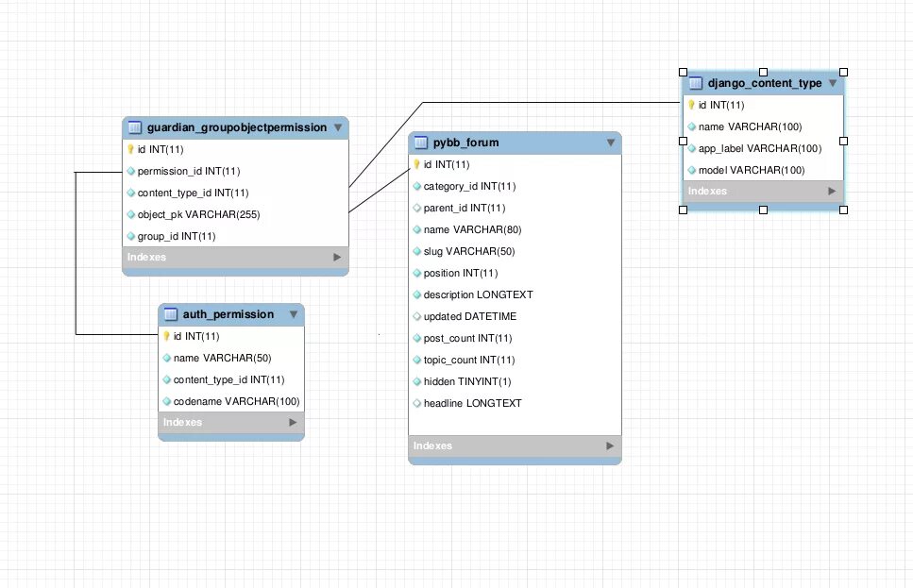913x588 pixels.
Task: Click diamond icon beside model column
Action: (x=692, y=171)
